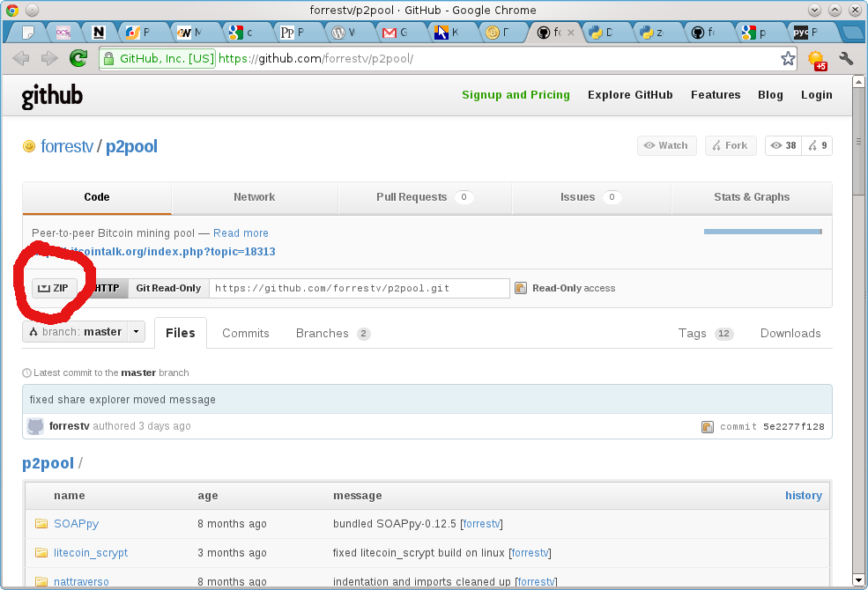Click the page's vertical scrollbar thumb
This screenshot has height=590, width=868.
pyautogui.click(x=858, y=140)
